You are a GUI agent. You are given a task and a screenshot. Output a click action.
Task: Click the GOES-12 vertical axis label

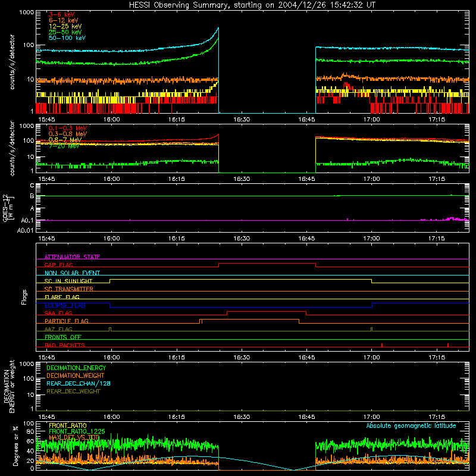pos(8,208)
